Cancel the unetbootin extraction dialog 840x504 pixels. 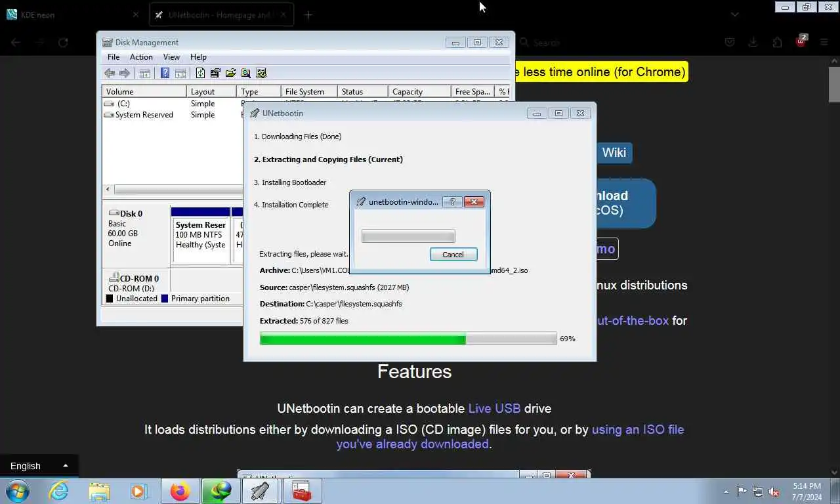click(x=453, y=255)
